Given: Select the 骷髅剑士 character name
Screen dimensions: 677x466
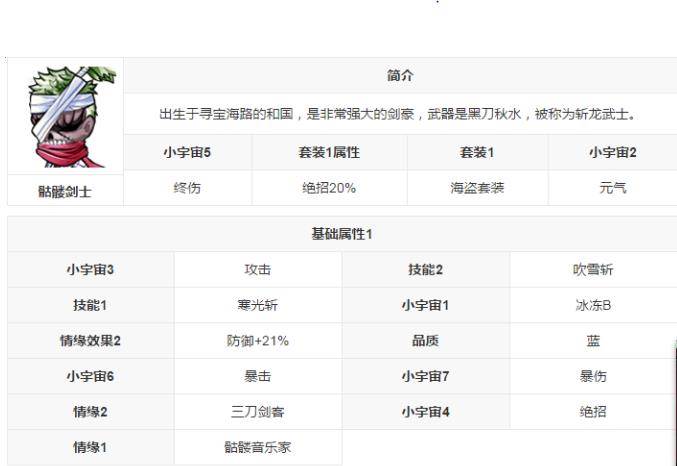Looking at the screenshot, I should point(66,189).
